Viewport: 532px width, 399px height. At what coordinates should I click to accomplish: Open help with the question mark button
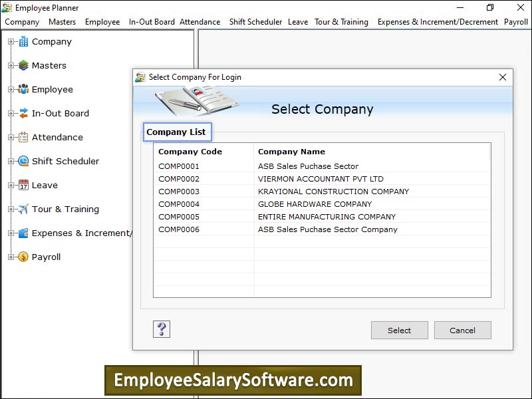point(162,329)
